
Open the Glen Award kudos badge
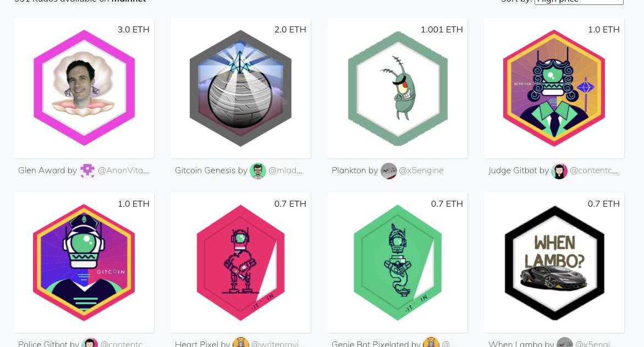(84, 88)
